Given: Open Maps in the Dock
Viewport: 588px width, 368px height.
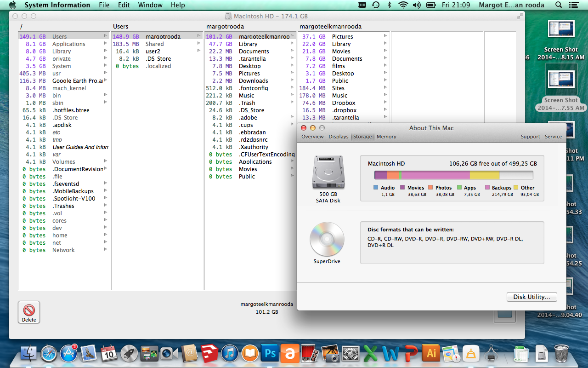Looking at the screenshot, I should (451, 353).
